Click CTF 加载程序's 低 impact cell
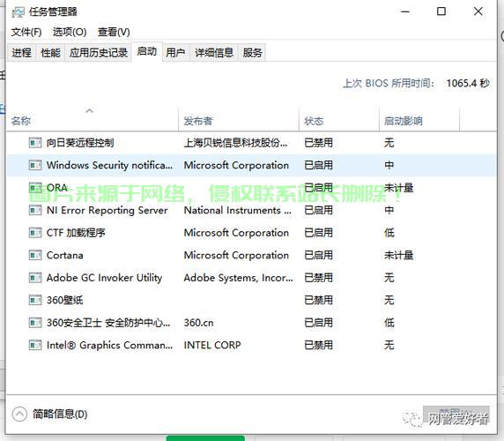Viewport: 504px width, 441px height. click(389, 233)
